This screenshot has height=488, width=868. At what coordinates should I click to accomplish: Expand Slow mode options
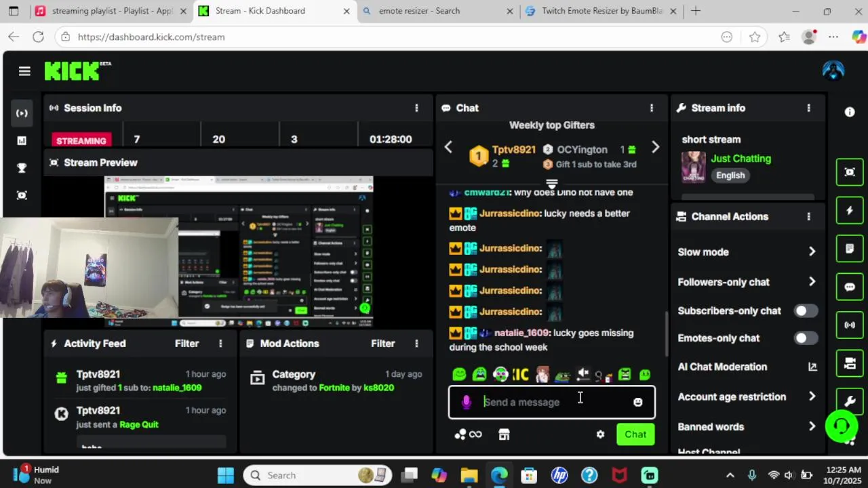click(x=812, y=251)
